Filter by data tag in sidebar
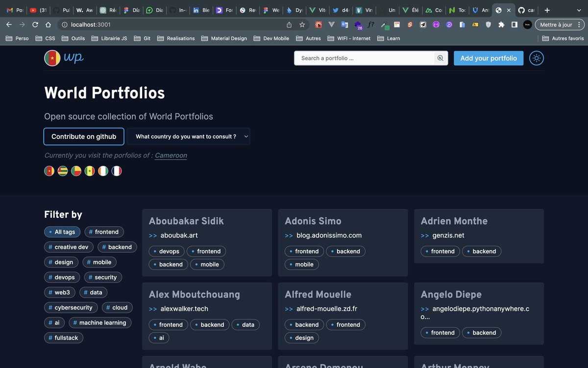The image size is (588, 368). (93, 292)
